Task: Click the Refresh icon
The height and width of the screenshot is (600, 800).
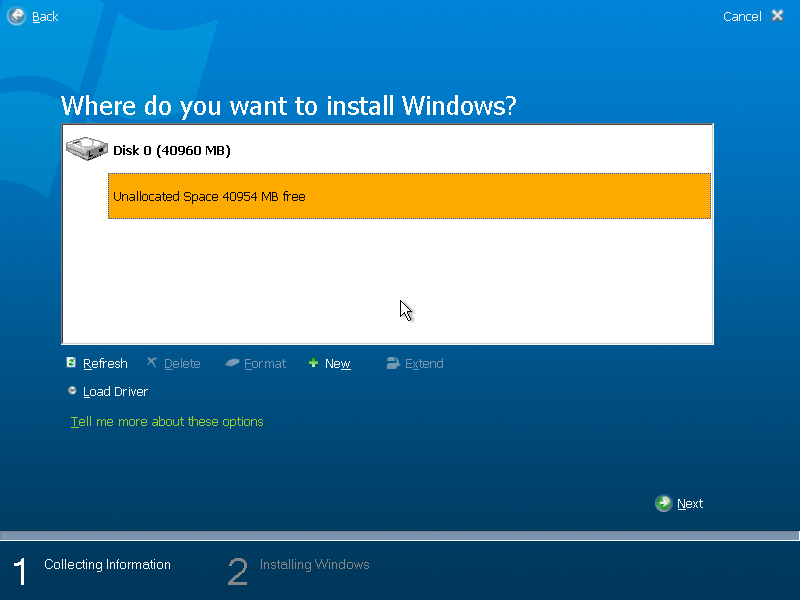Action: point(71,362)
